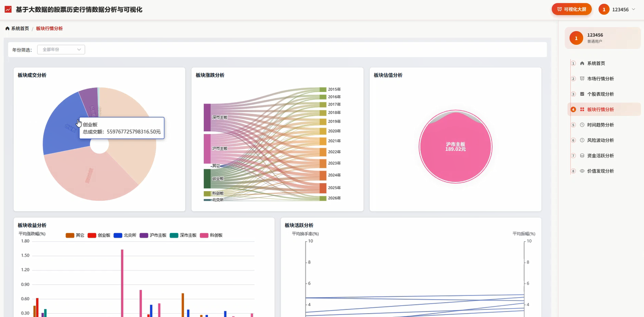Click the 创业板 node in the Sankey chart
644x317 pixels.
point(207,179)
